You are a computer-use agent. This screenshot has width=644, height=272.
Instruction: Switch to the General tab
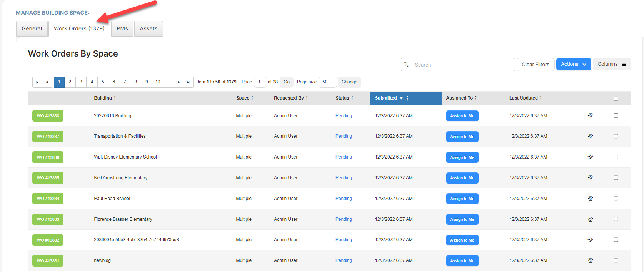[32, 28]
